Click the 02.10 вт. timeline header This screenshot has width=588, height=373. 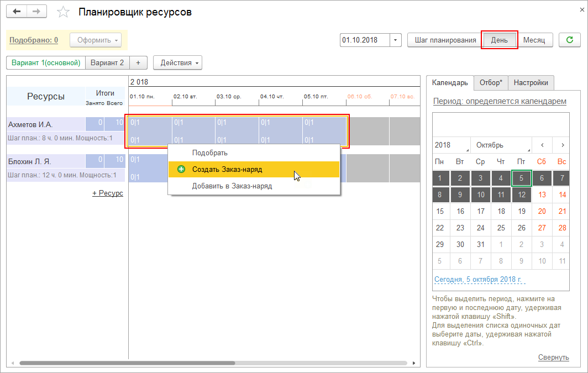tap(185, 96)
